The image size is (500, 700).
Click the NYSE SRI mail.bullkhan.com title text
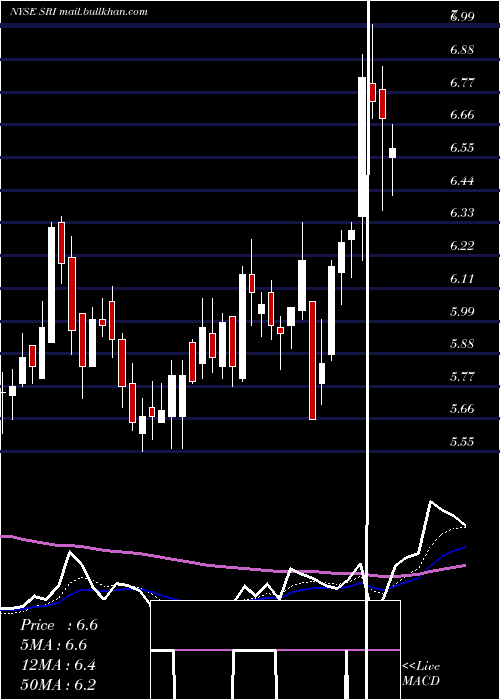pyautogui.click(x=79, y=12)
